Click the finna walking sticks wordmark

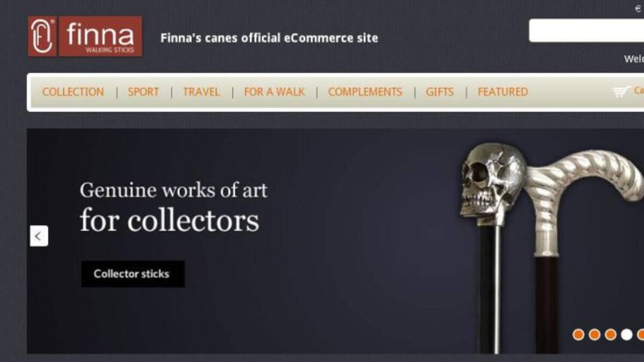(x=100, y=36)
